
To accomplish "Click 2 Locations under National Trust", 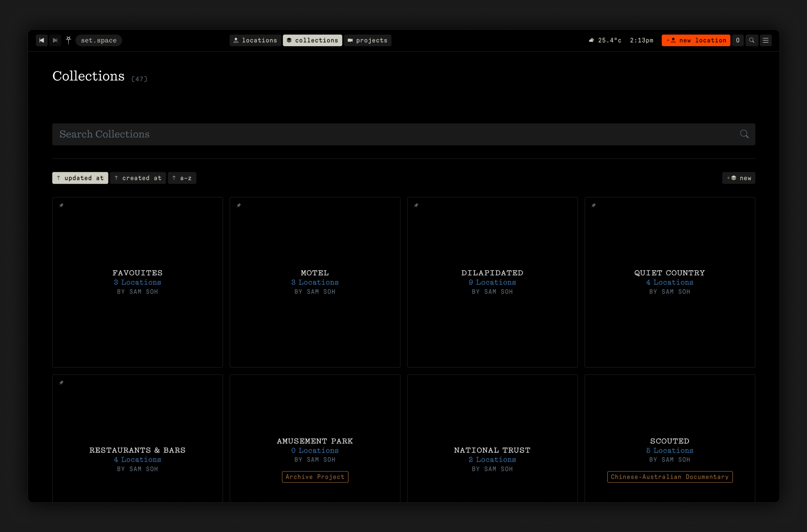I will tap(492, 459).
